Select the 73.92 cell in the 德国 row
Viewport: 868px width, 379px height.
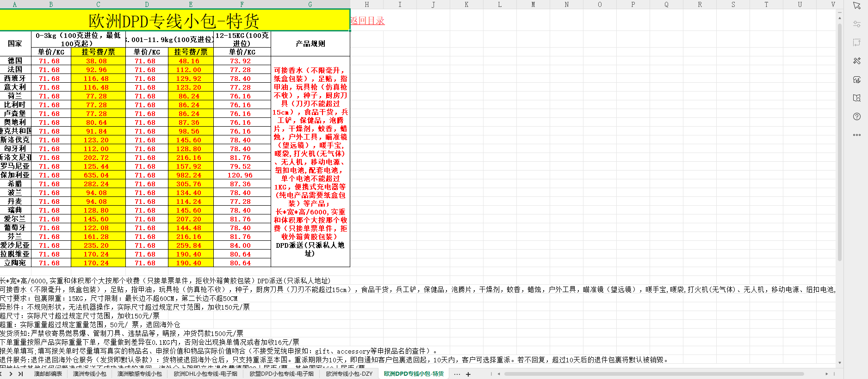coord(242,61)
